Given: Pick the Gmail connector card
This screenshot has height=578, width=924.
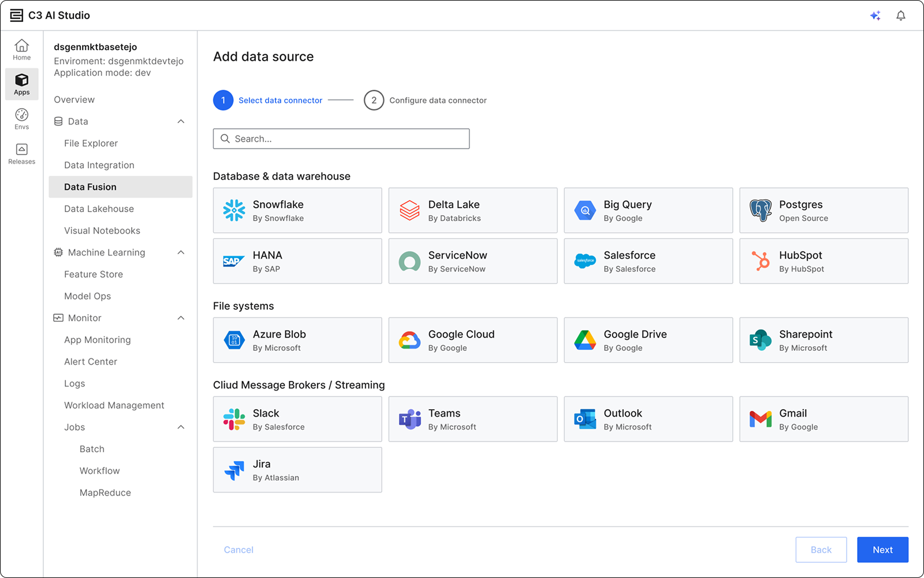Looking at the screenshot, I should click(x=824, y=419).
